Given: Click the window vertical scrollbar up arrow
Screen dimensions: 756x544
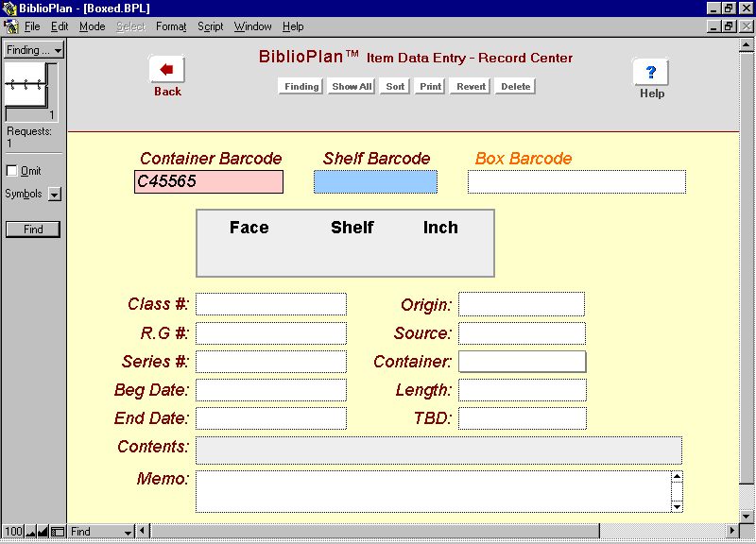Looking at the screenshot, I should (x=746, y=44).
